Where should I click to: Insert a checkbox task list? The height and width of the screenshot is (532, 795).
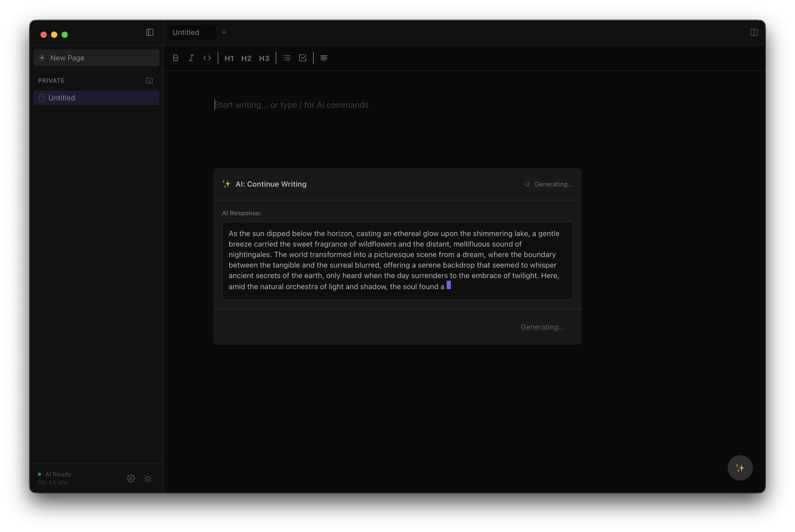click(303, 58)
